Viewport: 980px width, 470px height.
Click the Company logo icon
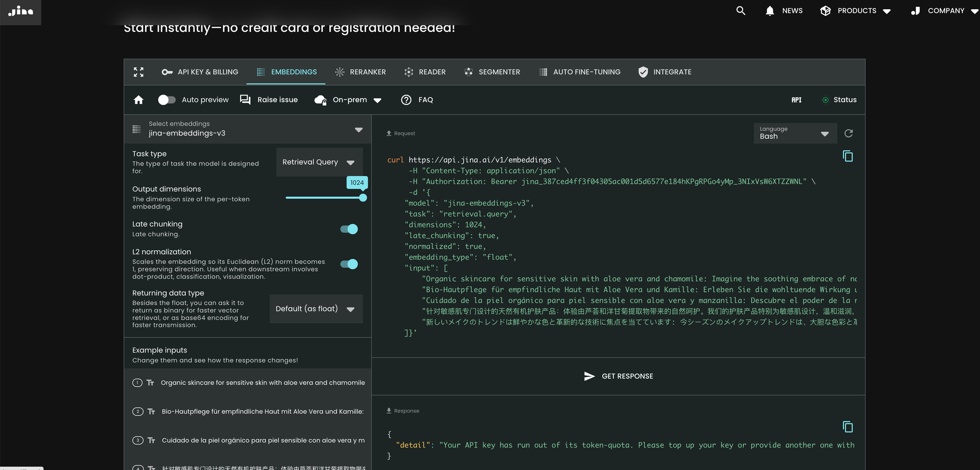click(915, 11)
